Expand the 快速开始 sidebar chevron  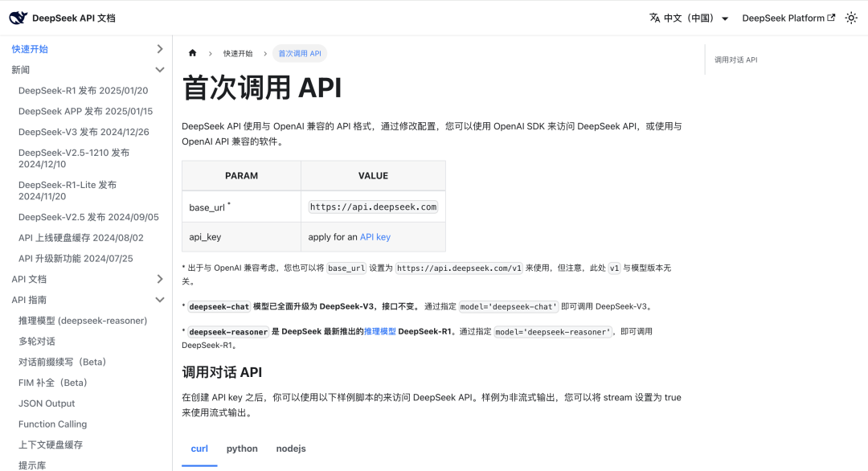[160, 49]
